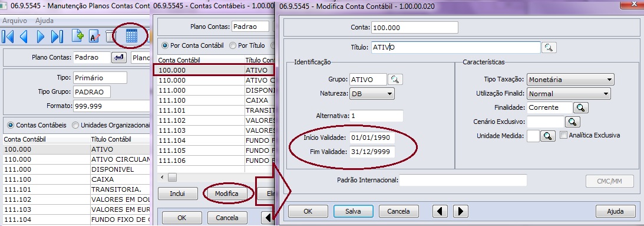Screen dimensions: 644x226
Task: Click the Grupo field in Identificação
Action: click(368, 80)
